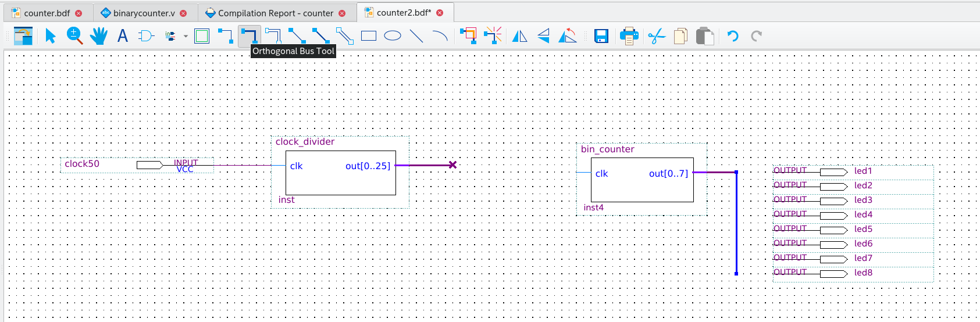The height and width of the screenshot is (322, 980).
Task: Activate the Zoom tool
Action: click(x=74, y=36)
